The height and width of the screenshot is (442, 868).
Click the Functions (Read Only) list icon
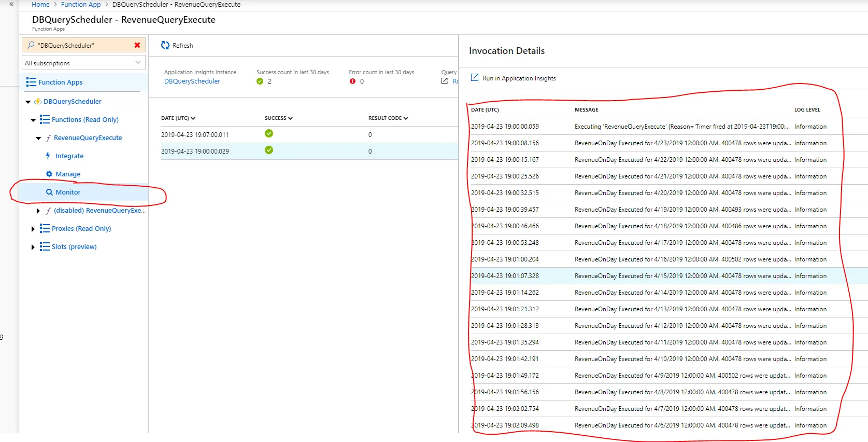[x=45, y=119]
